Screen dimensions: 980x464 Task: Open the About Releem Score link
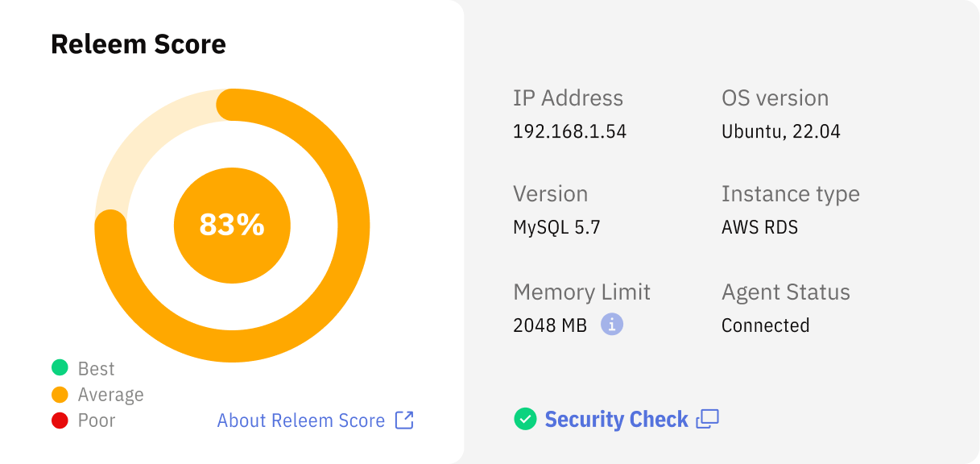click(300, 420)
